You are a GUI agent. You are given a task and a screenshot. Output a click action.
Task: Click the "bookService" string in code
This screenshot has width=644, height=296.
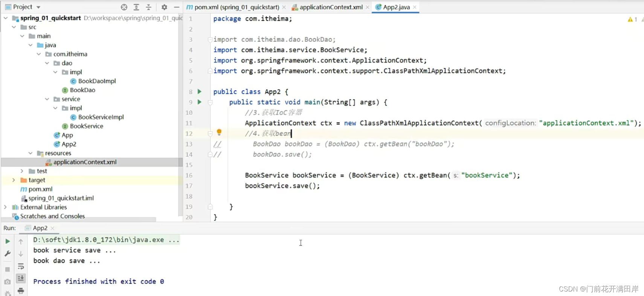click(487, 175)
